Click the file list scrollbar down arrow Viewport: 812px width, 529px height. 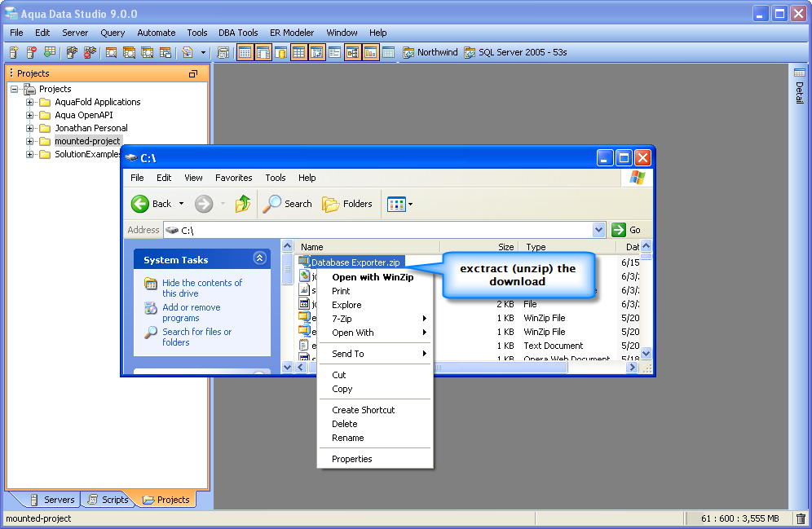(x=646, y=353)
